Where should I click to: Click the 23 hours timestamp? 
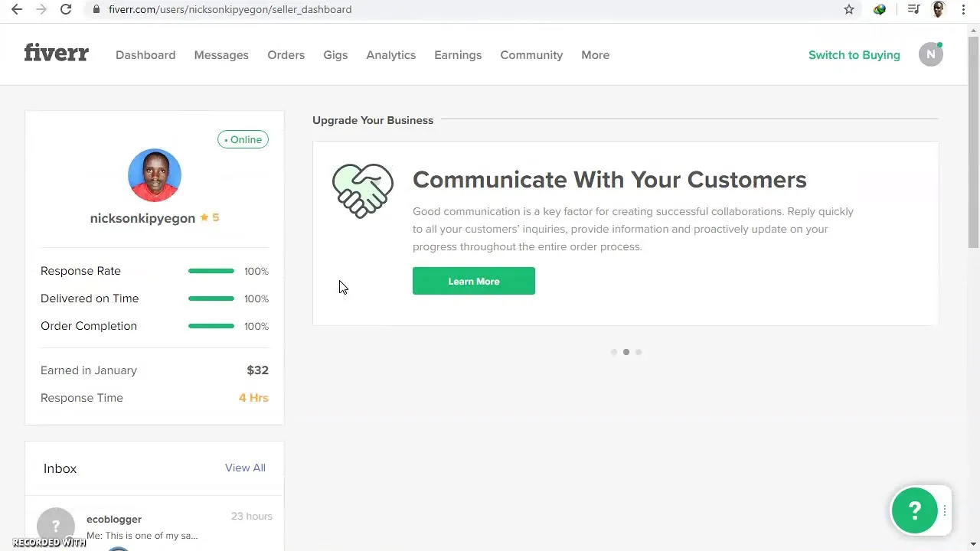252,517
